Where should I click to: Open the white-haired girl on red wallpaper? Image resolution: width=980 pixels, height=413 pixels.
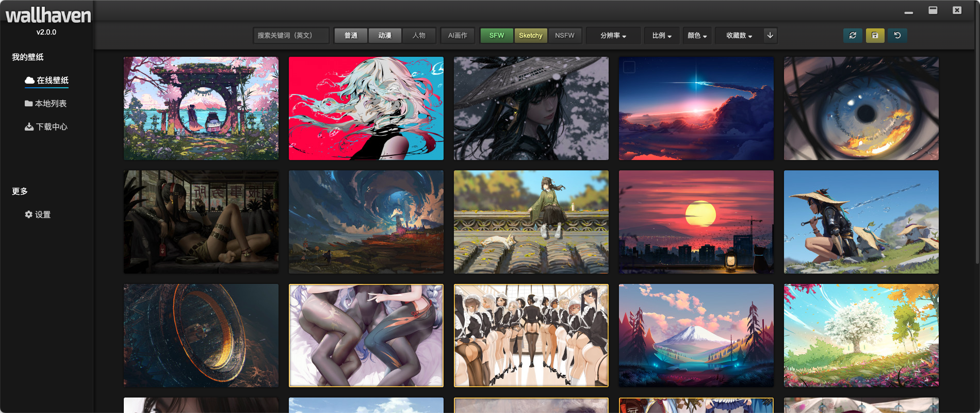(366, 108)
